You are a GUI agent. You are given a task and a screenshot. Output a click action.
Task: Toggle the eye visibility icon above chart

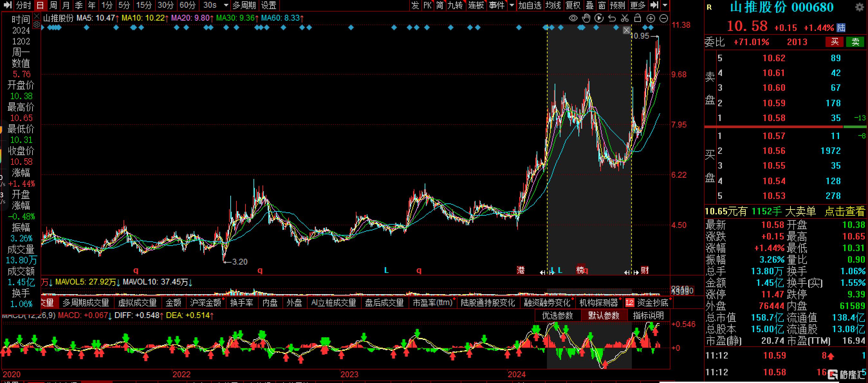click(x=573, y=18)
